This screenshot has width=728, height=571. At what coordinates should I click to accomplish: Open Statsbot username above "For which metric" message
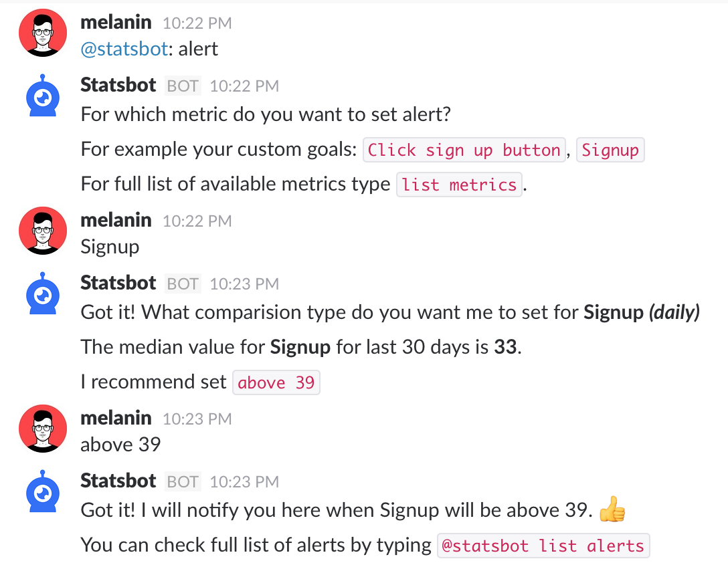point(118,85)
